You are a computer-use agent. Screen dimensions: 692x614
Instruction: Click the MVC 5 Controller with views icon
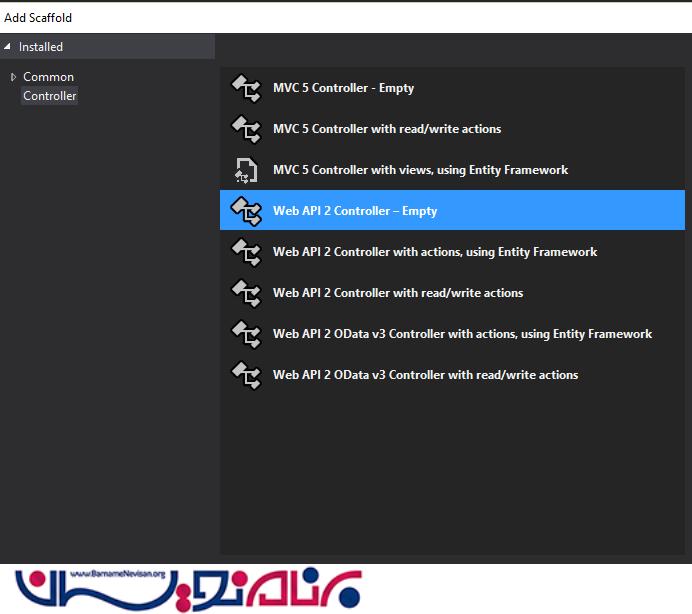pos(245,170)
